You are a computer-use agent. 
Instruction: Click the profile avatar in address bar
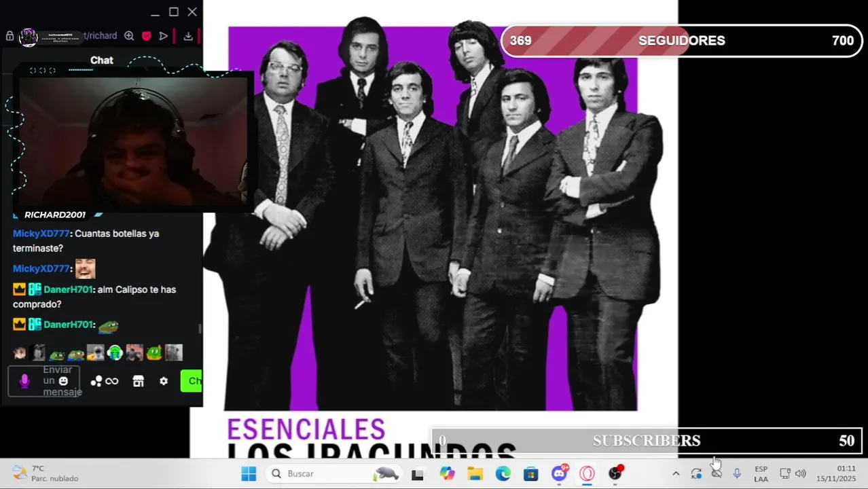pos(28,37)
